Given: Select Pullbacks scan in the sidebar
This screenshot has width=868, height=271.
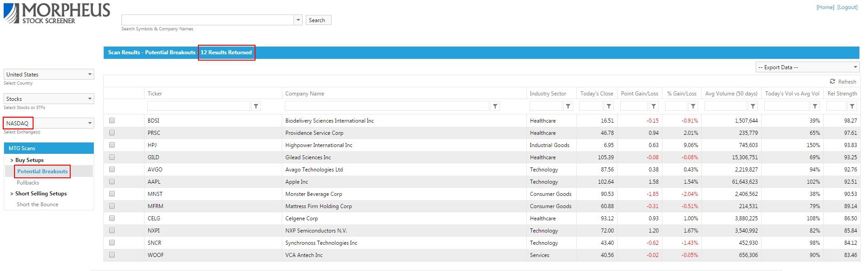Looking at the screenshot, I should tap(28, 183).
